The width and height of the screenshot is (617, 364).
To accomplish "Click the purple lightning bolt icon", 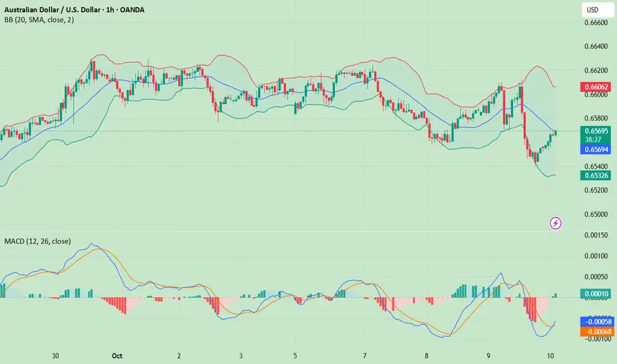I will tap(555, 224).
